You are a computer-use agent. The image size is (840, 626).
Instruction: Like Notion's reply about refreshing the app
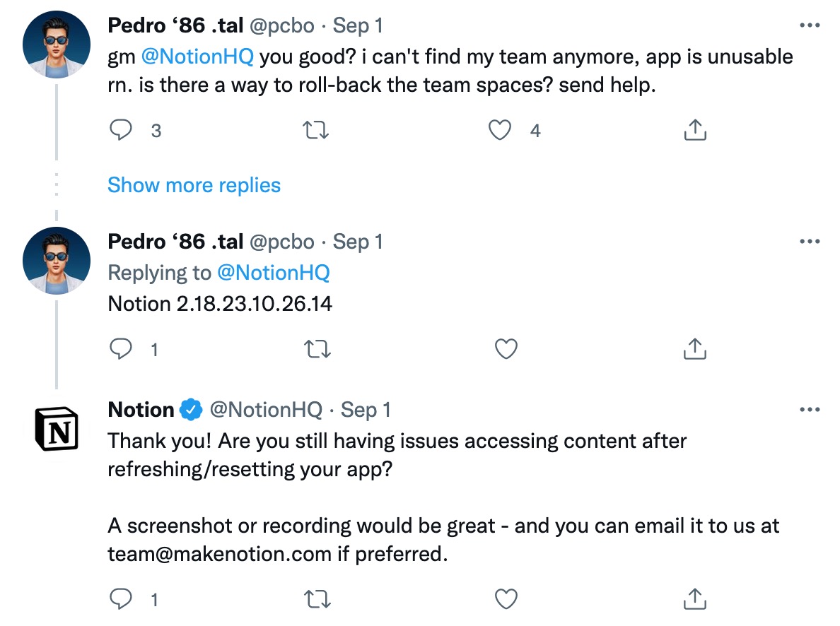506,600
